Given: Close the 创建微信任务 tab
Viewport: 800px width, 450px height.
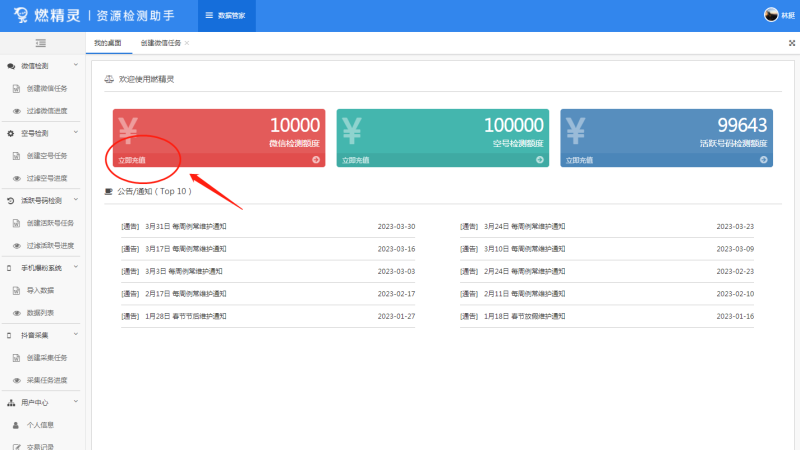Looking at the screenshot, I should 187,43.
